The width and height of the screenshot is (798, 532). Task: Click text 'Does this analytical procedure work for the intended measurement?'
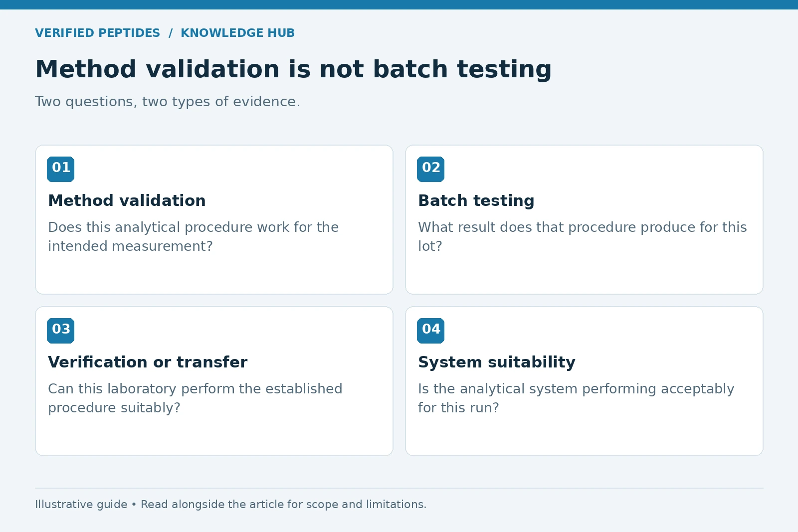point(194,236)
